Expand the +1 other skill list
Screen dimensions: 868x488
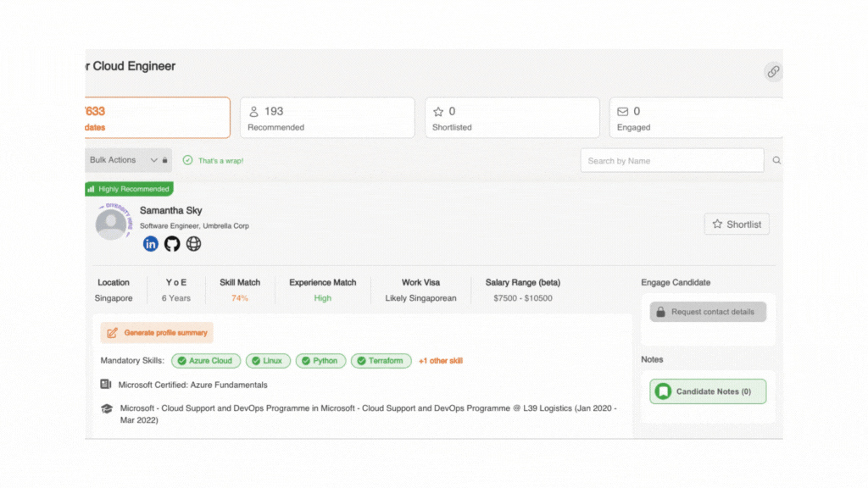click(x=440, y=361)
